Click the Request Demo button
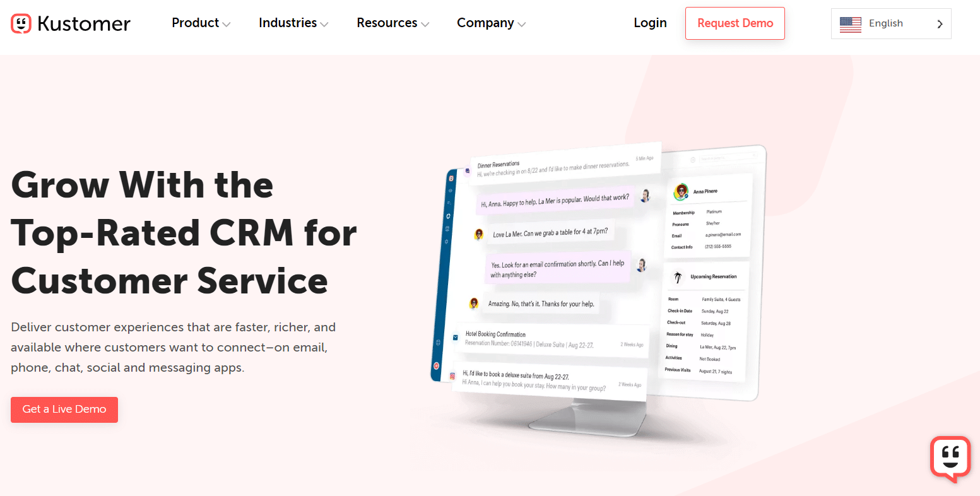980x496 pixels. pos(735,23)
